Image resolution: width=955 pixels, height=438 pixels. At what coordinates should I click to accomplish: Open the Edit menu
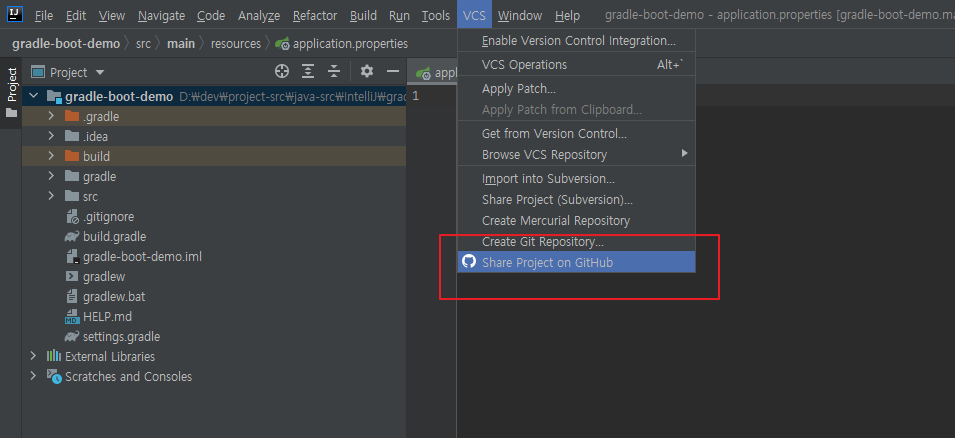(x=76, y=16)
